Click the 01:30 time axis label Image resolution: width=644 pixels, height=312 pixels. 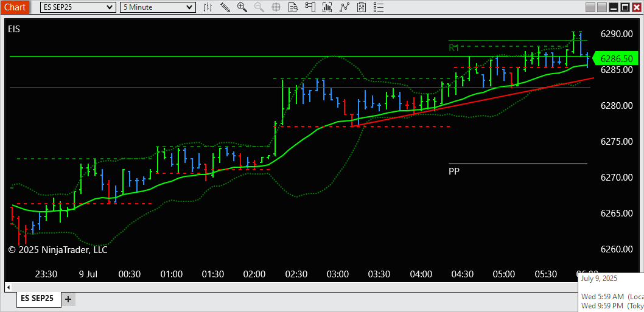tap(213, 274)
